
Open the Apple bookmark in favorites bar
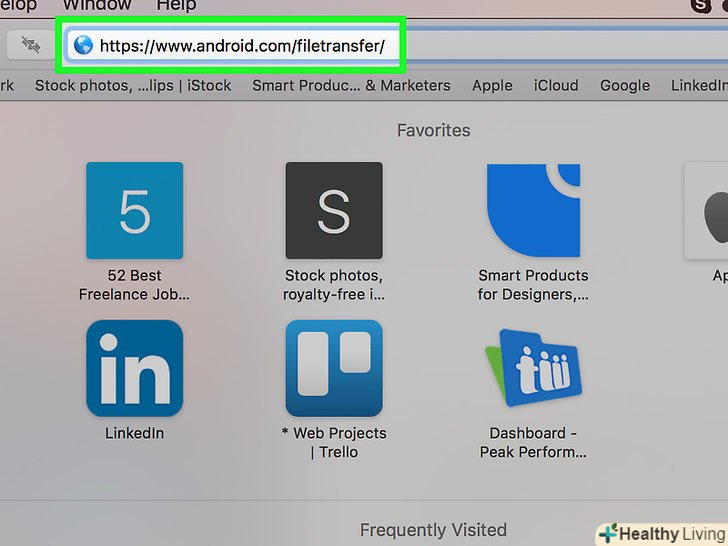point(492,85)
